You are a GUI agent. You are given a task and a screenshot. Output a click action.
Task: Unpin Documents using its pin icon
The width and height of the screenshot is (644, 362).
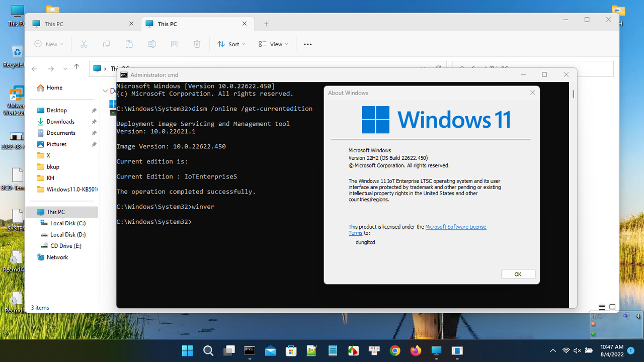[94, 133]
